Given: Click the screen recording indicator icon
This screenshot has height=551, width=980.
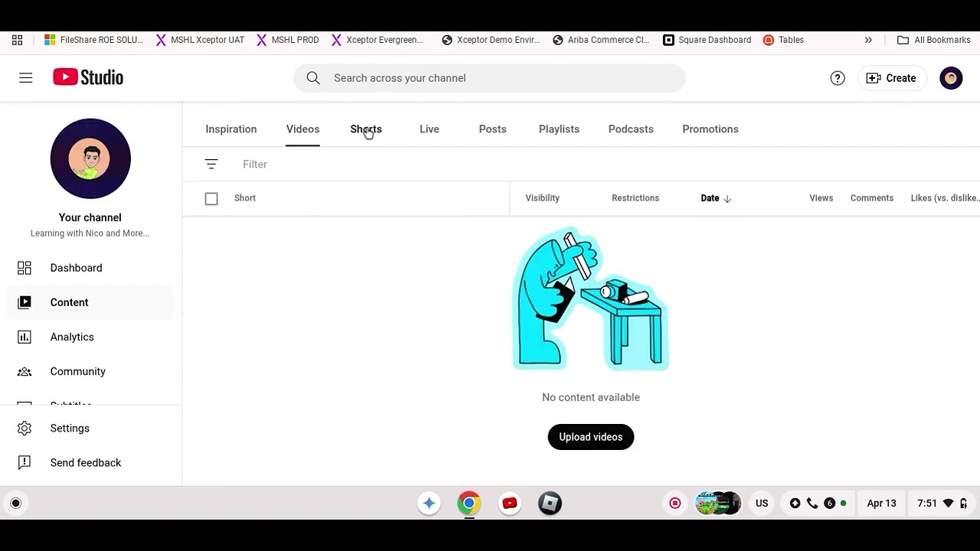Looking at the screenshot, I should coord(675,504).
